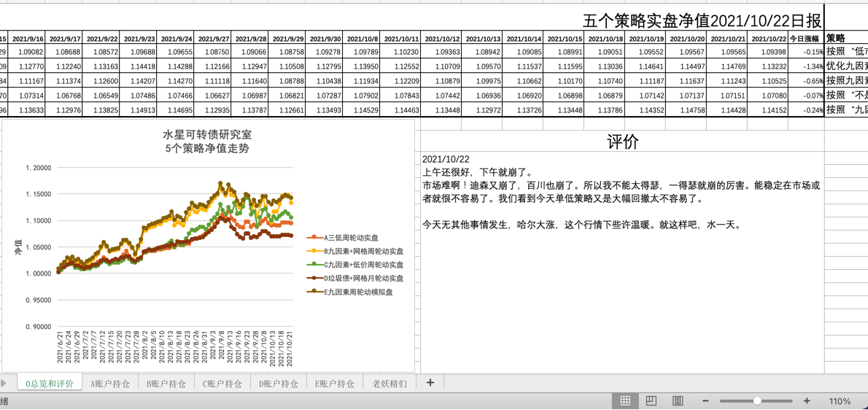Switch to the B账户持仓 sheet tab
Viewport: 868px width, 410px height.
coord(166,384)
